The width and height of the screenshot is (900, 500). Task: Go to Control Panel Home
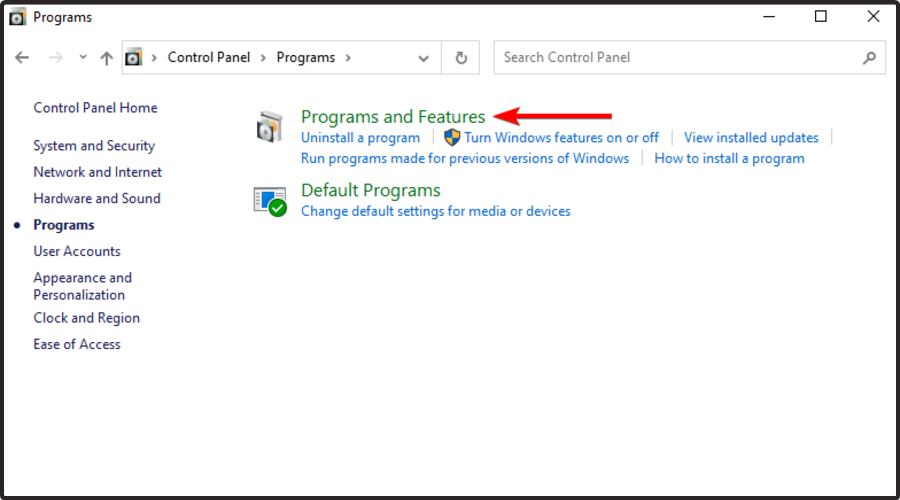[x=95, y=108]
